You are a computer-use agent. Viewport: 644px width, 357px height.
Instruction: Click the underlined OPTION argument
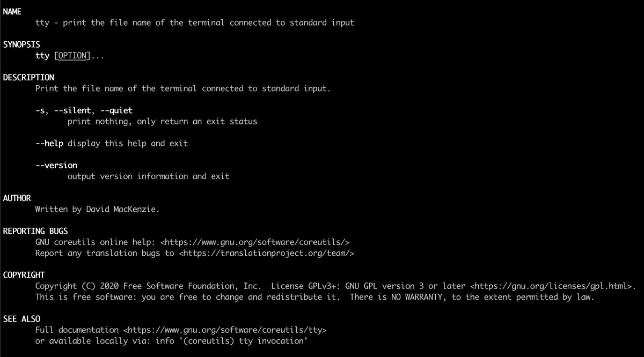click(72, 56)
